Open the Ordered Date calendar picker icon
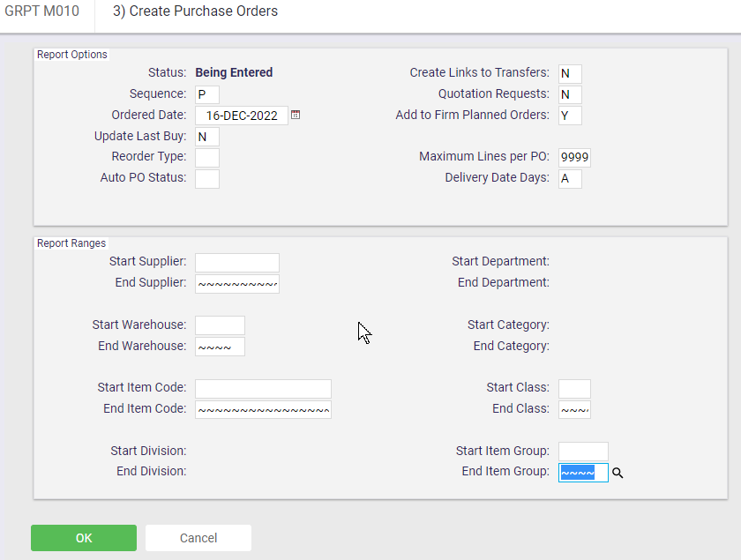This screenshot has width=741, height=560. 296,115
